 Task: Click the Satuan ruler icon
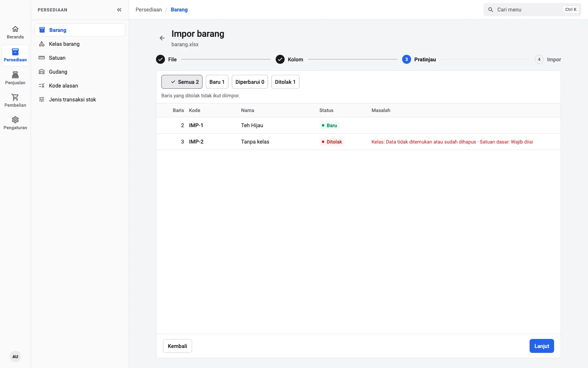[42, 58]
